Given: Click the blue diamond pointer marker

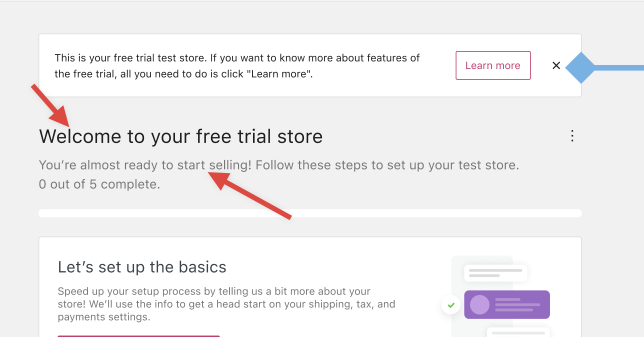Looking at the screenshot, I should click(581, 68).
